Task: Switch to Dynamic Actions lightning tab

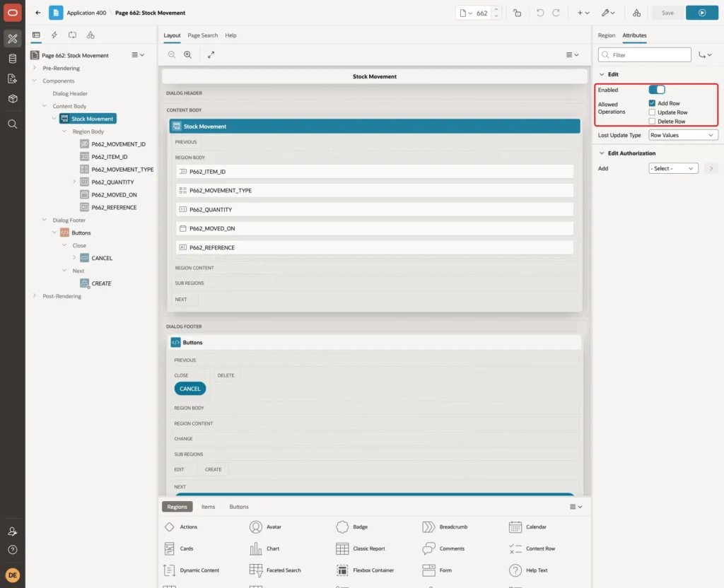Action: (54, 35)
